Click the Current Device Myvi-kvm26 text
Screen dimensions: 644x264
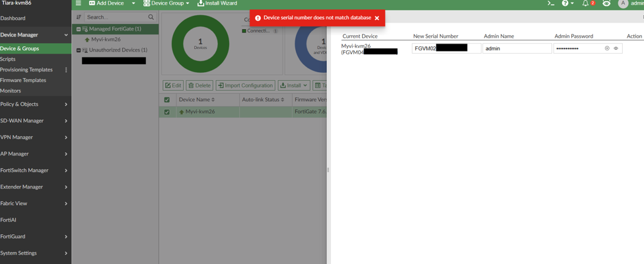pos(356,46)
